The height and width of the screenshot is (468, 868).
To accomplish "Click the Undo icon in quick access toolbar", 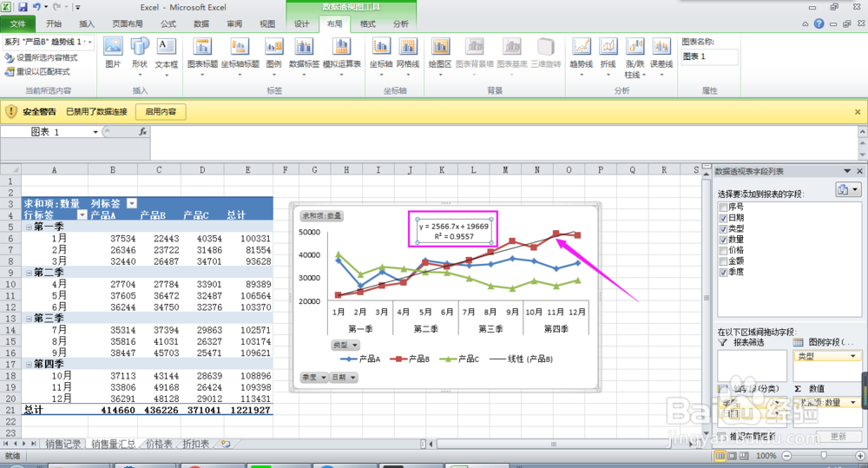I will 36,7.
